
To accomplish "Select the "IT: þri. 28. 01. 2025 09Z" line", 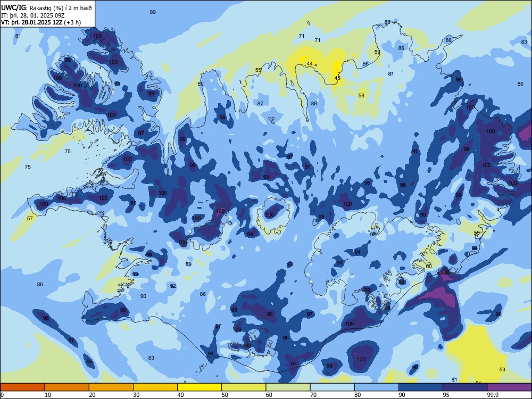I will point(34,15).
